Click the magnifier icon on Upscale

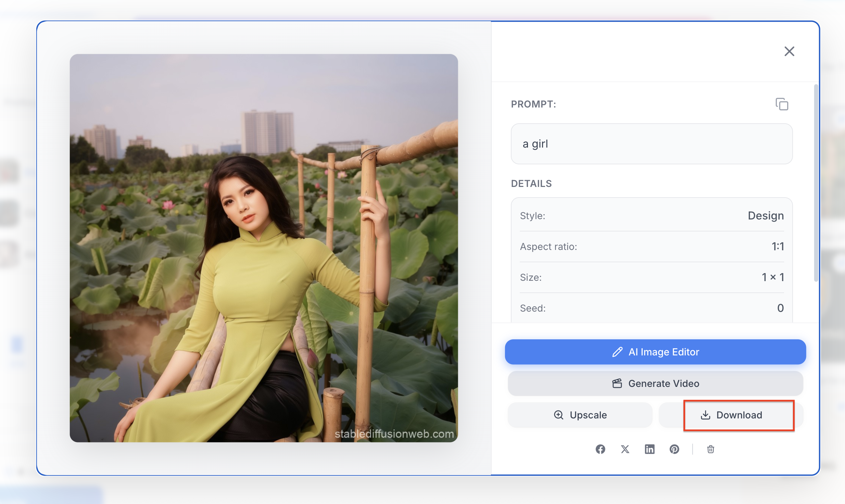pos(558,415)
